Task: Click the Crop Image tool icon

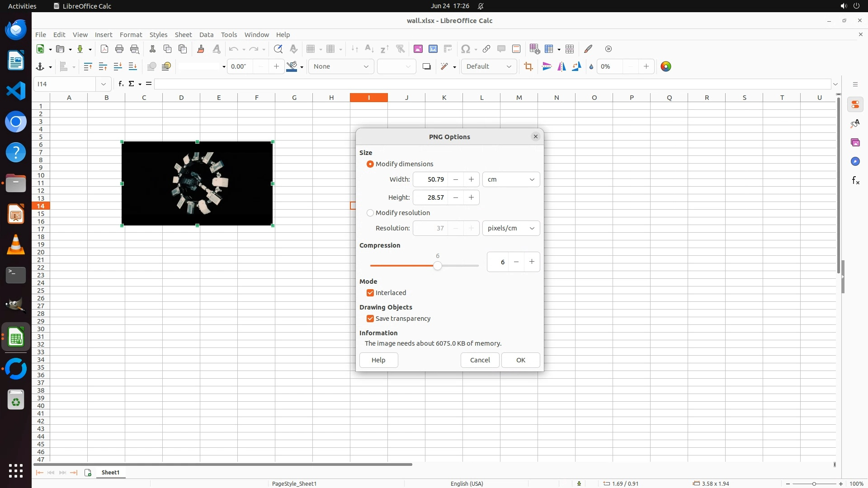Action: click(x=528, y=66)
